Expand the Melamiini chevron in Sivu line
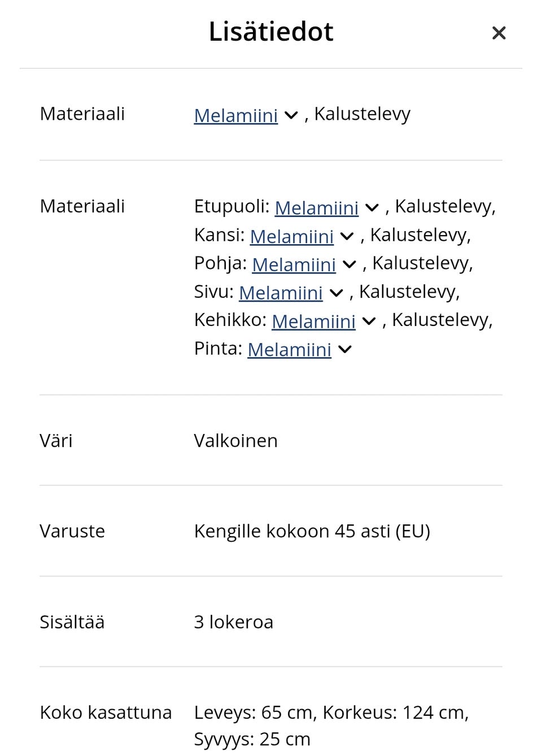The width and height of the screenshot is (542, 756). pos(335,293)
